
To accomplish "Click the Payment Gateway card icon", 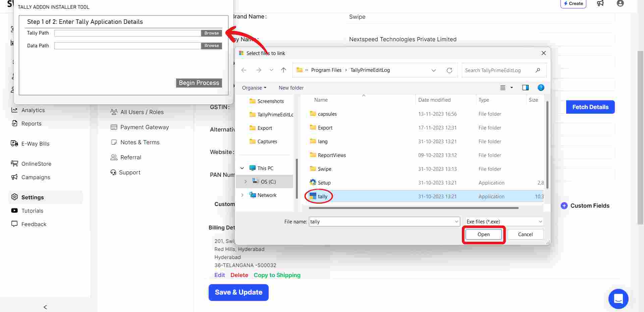I will click(114, 127).
